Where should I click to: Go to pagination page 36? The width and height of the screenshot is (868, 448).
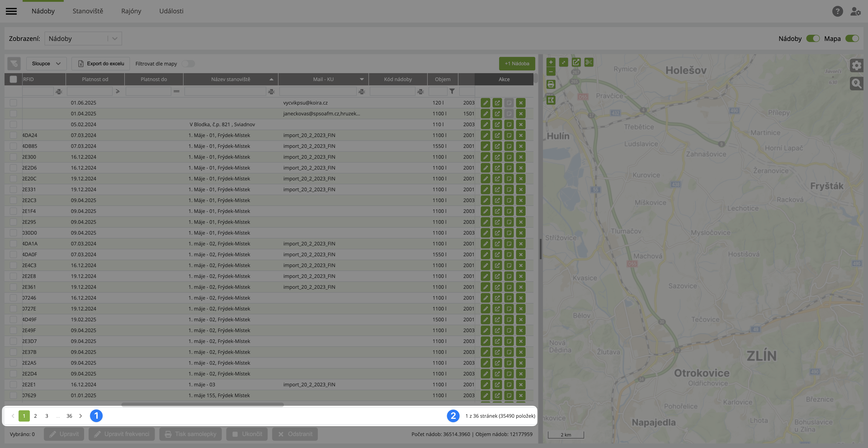point(69,416)
